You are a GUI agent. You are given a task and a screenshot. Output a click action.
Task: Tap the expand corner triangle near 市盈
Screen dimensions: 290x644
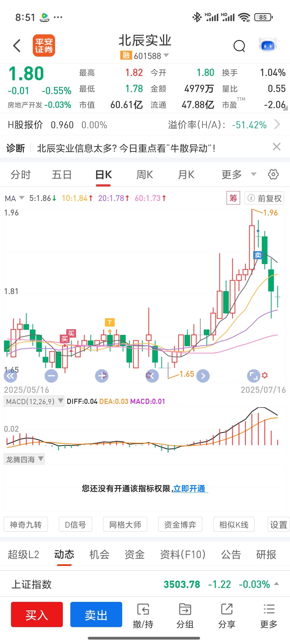pos(285,108)
